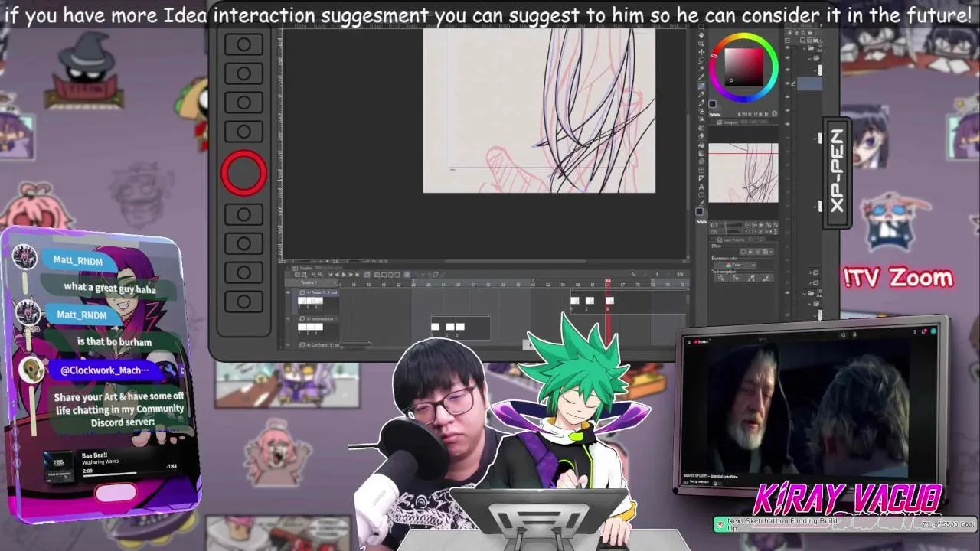Click first Tool navigation icon
980x551 pixels.
(x=720, y=278)
